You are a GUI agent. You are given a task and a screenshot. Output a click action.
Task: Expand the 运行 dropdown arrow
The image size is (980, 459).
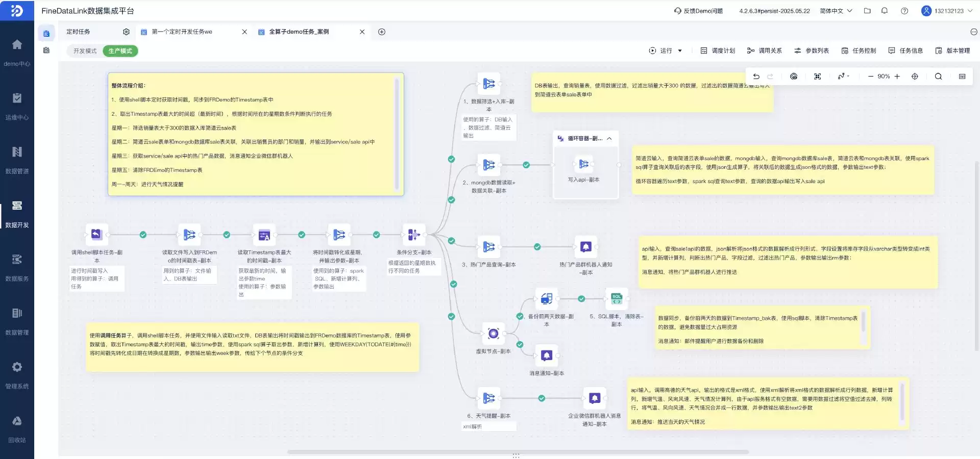[x=680, y=51]
